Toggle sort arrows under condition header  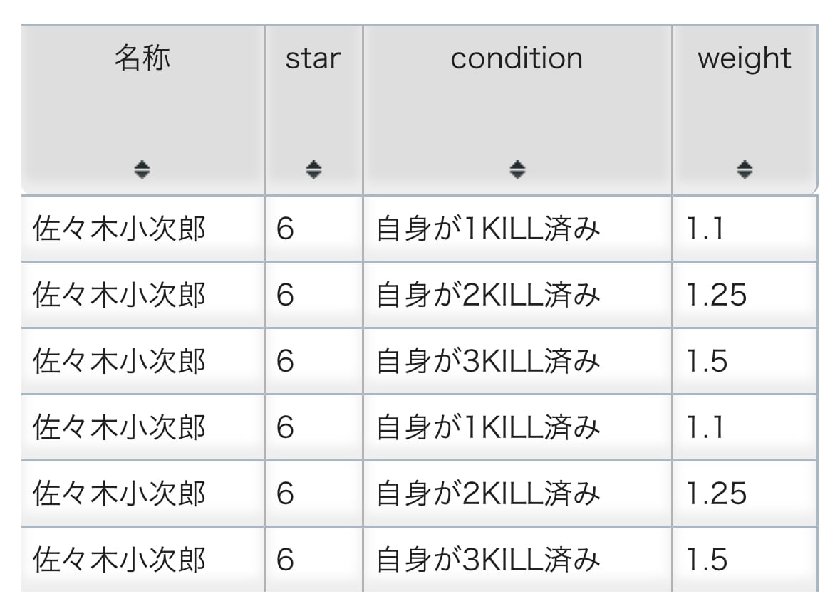tap(517, 169)
